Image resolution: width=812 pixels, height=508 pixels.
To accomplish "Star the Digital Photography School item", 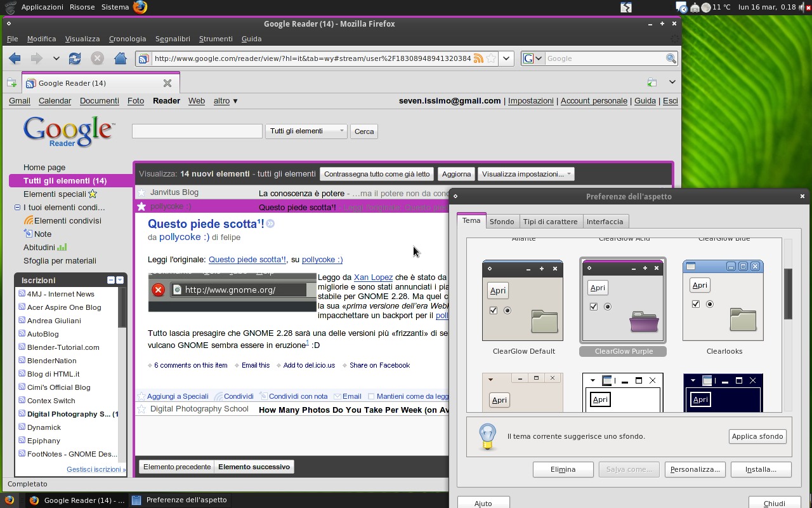I will tap(141, 410).
